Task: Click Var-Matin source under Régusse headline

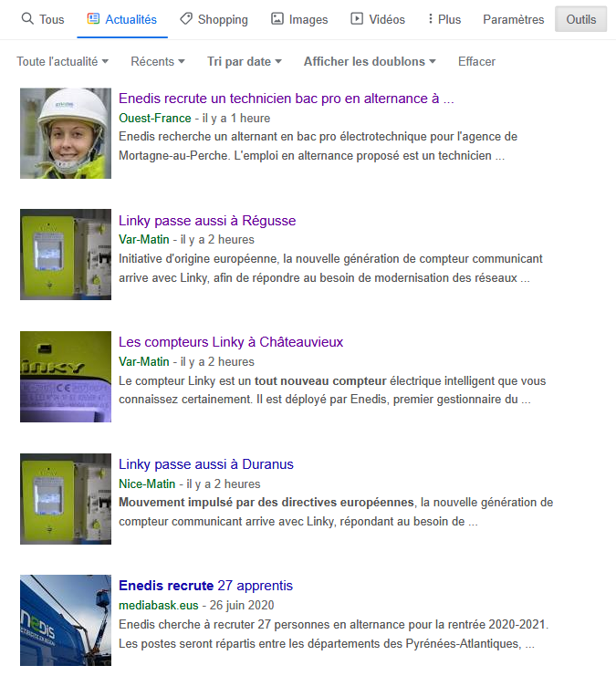Action: pyautogui.click(x=144, y=240)
